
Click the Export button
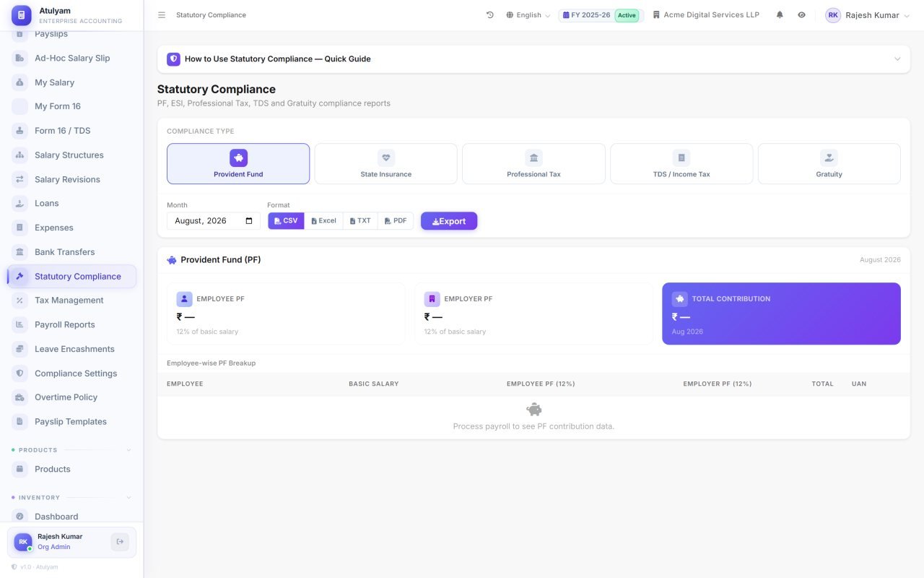pyautogui.click(x=449, y=221)
